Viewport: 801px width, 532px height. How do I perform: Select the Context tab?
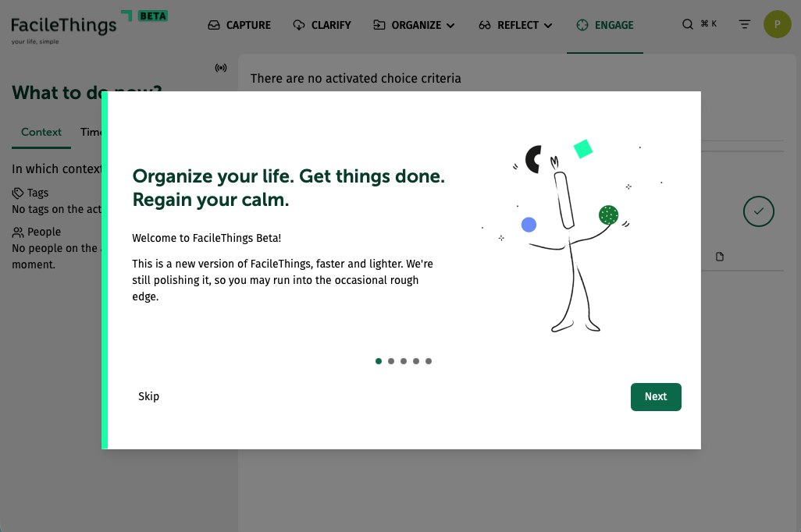click(x=41, y=133)
